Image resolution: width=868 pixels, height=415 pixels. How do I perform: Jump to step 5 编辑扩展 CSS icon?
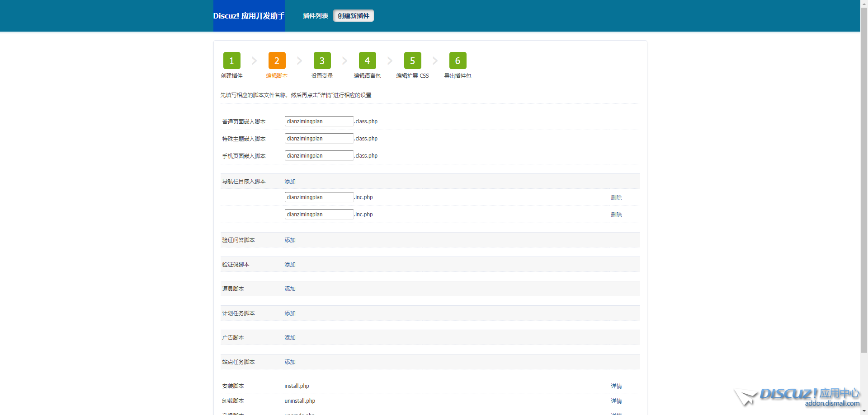click(412, 61)
